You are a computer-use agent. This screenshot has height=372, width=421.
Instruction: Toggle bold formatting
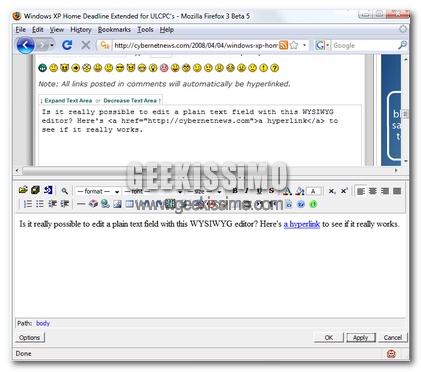click(235, 191)
